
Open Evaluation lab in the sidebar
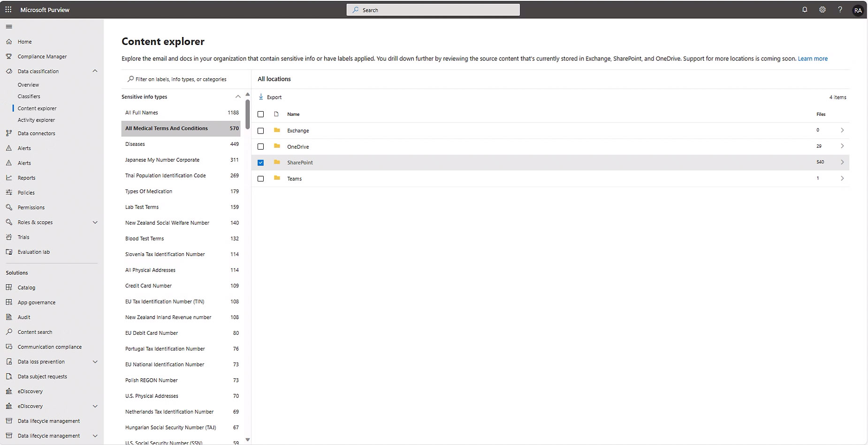(x=34, y=252)
